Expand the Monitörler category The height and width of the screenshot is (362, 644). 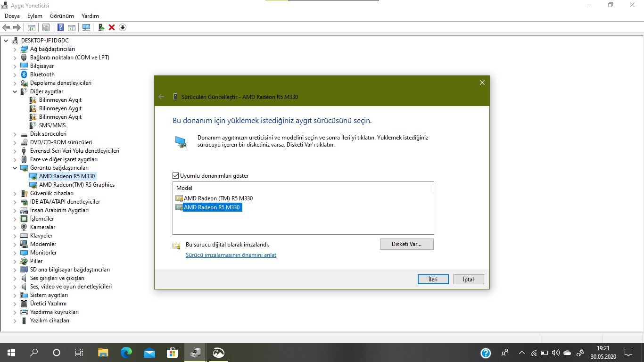click(x=15, y=253)
